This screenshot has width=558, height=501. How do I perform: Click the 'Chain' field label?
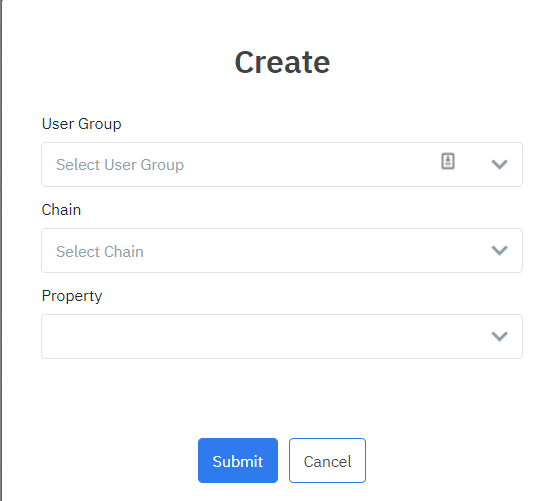[61, 210]
